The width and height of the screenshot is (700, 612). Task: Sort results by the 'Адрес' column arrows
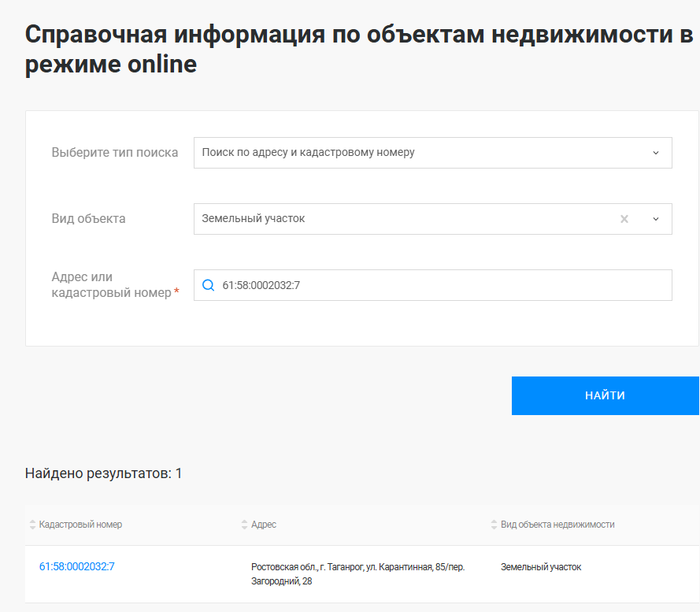[244, 525]
